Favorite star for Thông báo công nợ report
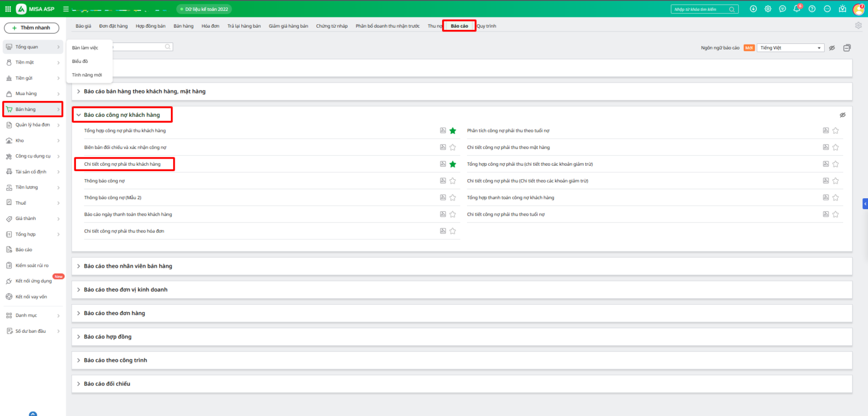868x416 pixels. 452,181
